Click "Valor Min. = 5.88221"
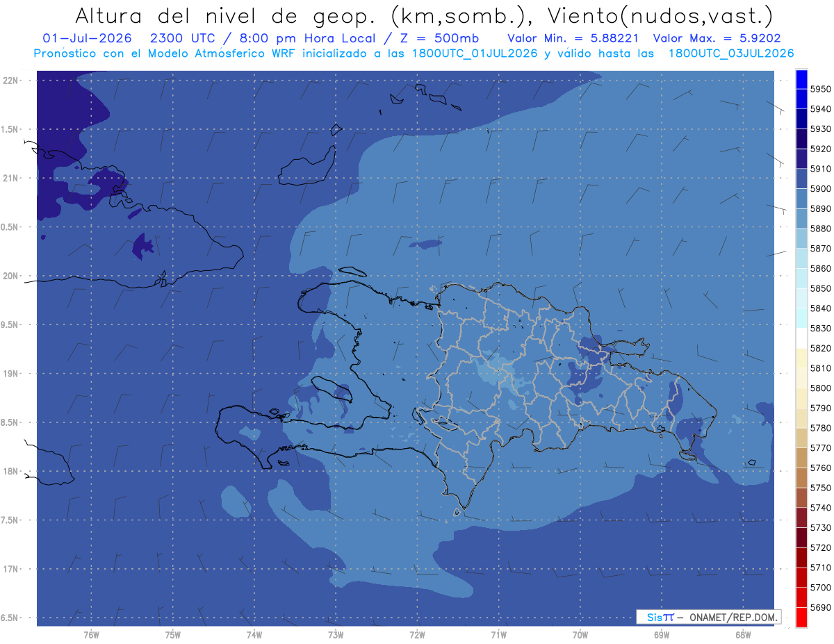The height and width of the screenshot is (644, 834). 573,38
